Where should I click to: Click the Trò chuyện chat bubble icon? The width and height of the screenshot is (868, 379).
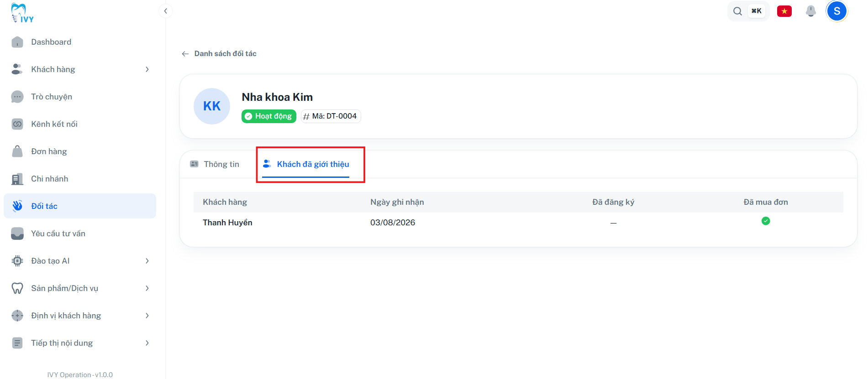(x=17, y=97)
